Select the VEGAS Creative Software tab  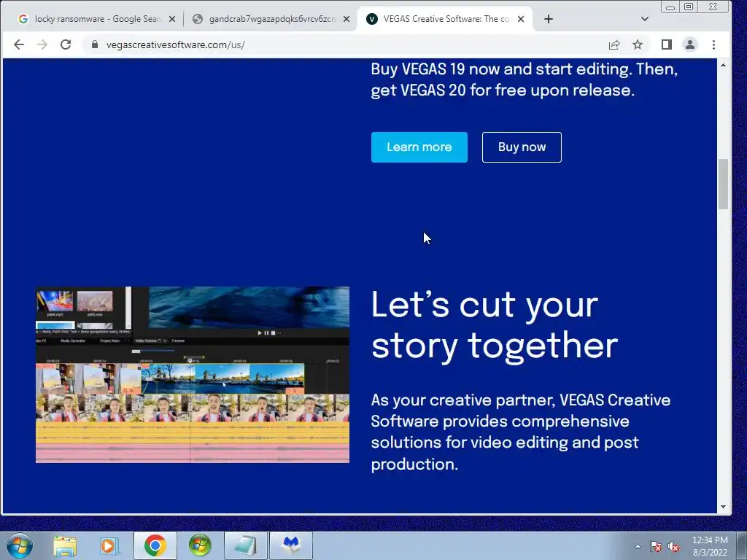pos(445,19)
